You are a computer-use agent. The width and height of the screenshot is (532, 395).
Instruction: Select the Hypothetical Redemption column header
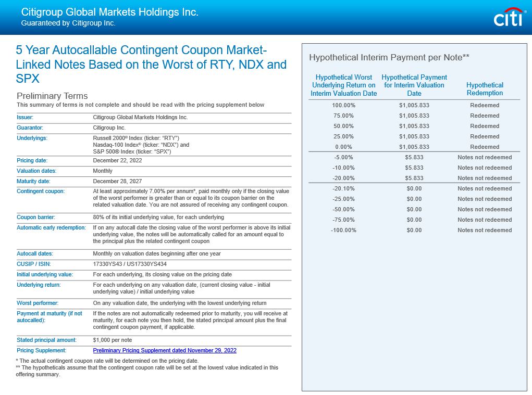[x=485, y=89]
